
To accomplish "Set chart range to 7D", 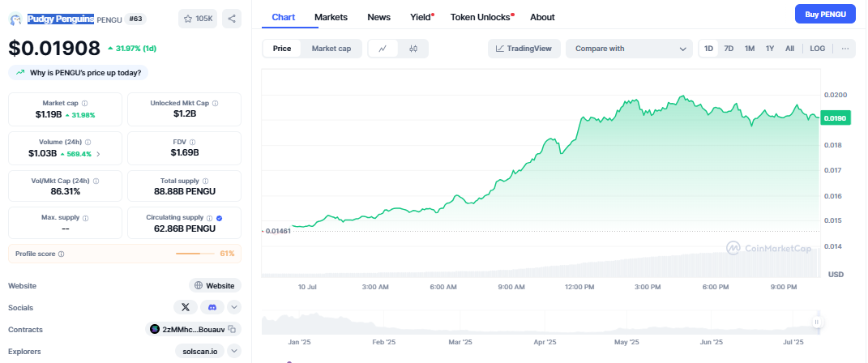I will [729, 49].
